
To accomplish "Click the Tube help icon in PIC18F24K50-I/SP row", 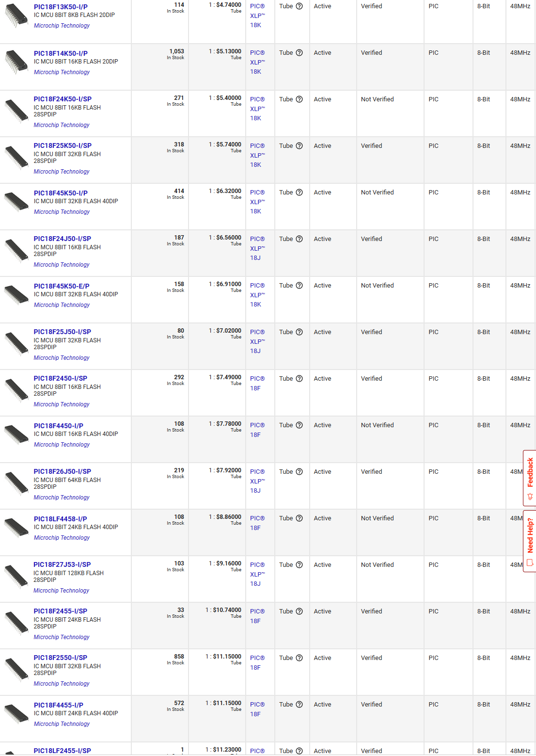I will (x=299, y=99).
